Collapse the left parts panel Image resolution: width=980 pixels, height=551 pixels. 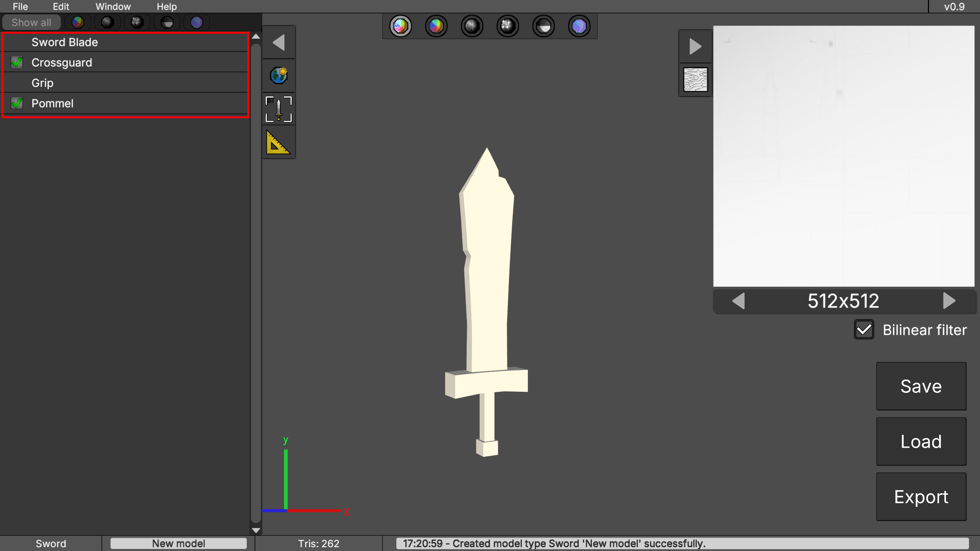(279, 42)
